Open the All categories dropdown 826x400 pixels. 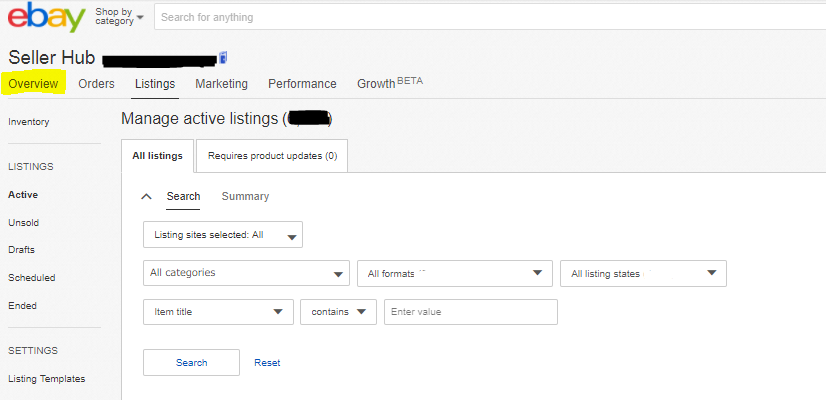pos(246,273)
